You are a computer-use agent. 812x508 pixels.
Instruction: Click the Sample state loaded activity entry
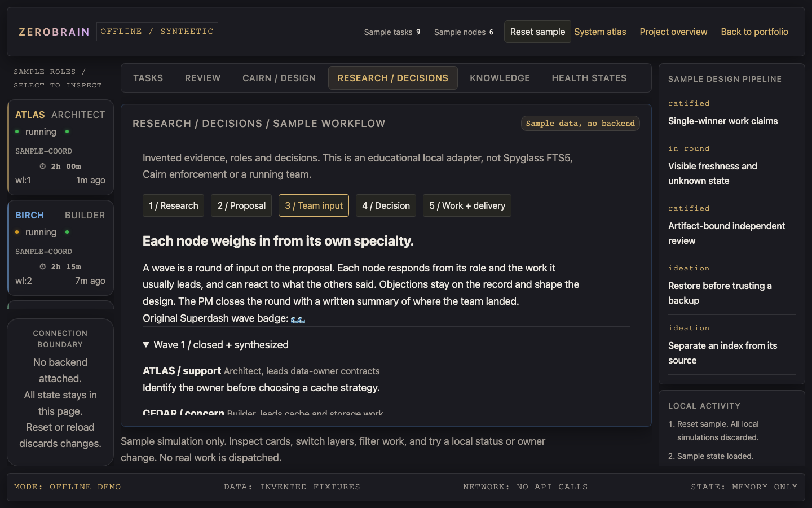click(x=715, y=456)
